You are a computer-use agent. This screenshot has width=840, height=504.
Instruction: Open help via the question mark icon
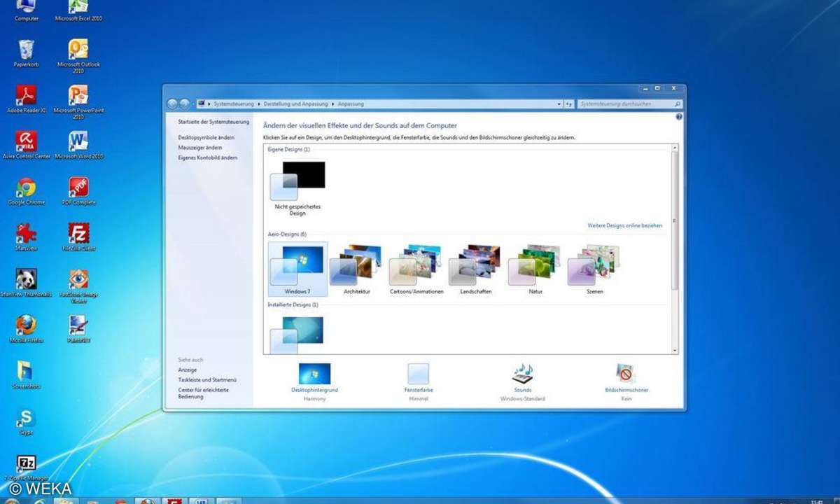tap(679, 117)
